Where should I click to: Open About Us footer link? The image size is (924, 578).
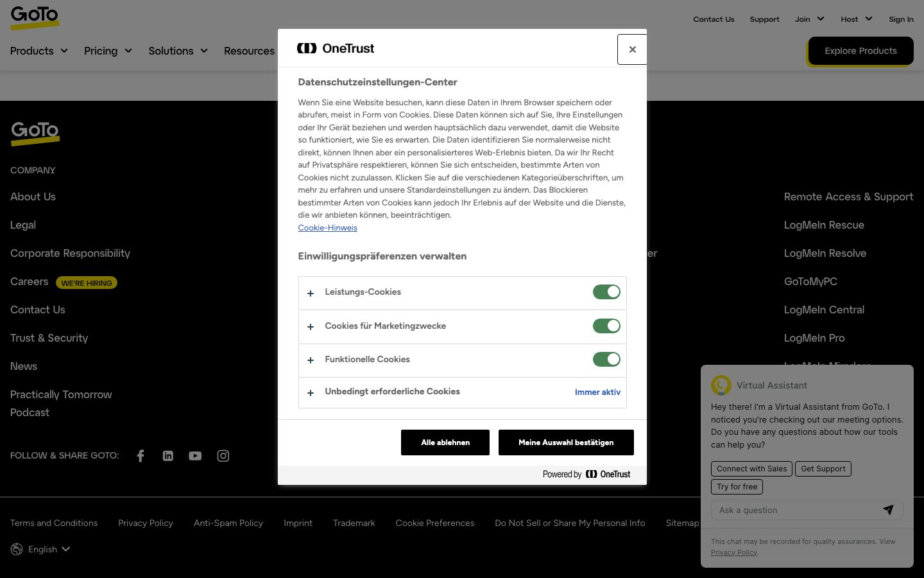33,197
